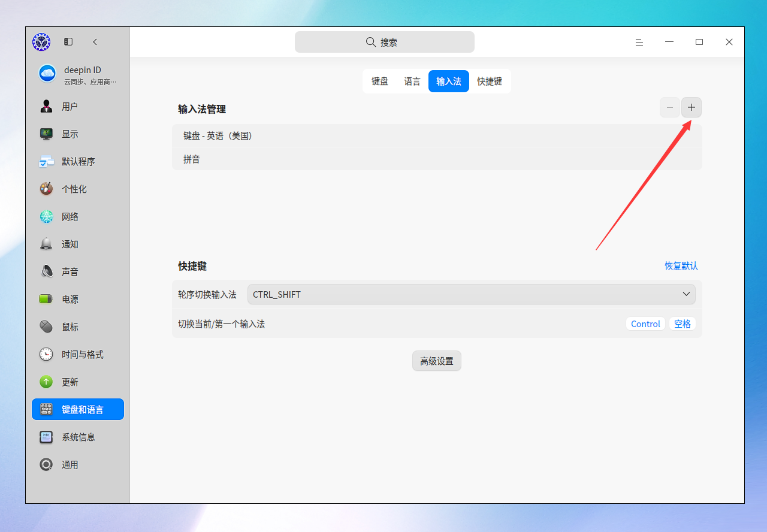767x532 pixels.
Task: Click the Control shortcut key badge
Action: (645, 324)
